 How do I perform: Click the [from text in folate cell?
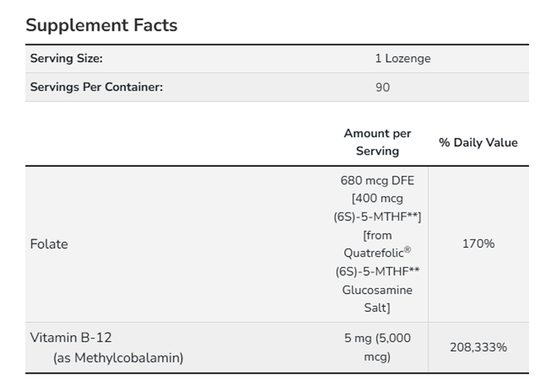[377, 235]
